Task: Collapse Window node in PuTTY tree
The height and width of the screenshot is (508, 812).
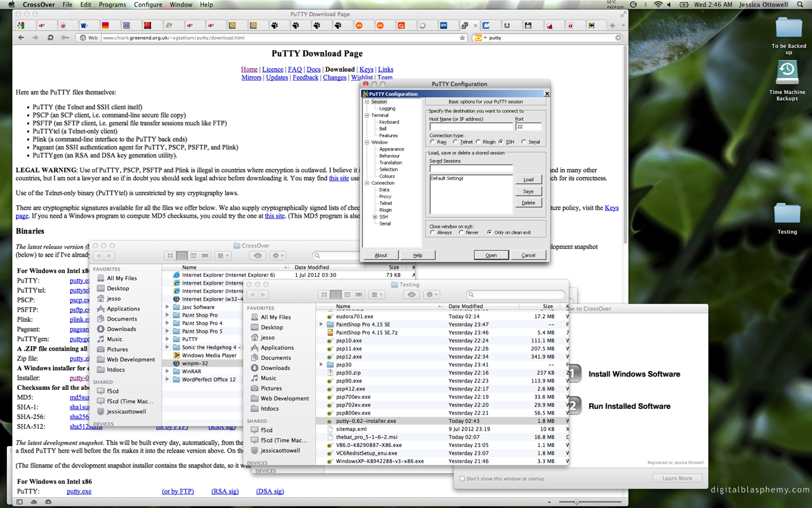Action: click(367, 143)
